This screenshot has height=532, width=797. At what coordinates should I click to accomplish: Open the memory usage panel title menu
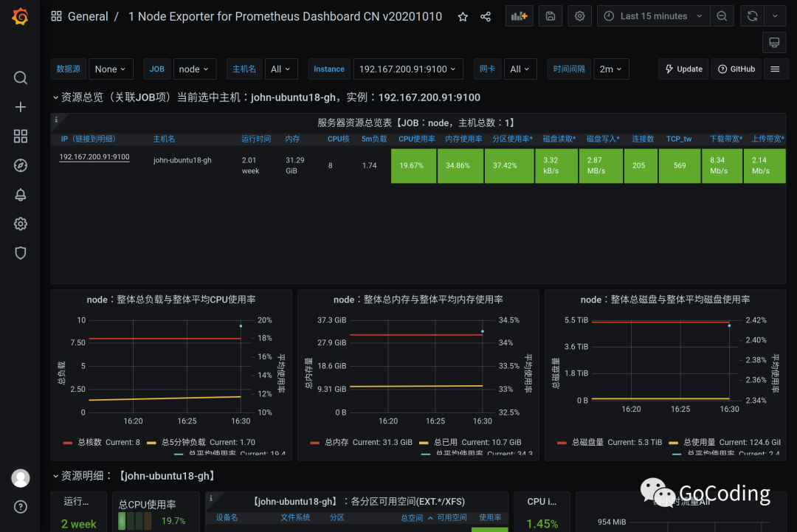pyautogui.click(x=418, y=300)
